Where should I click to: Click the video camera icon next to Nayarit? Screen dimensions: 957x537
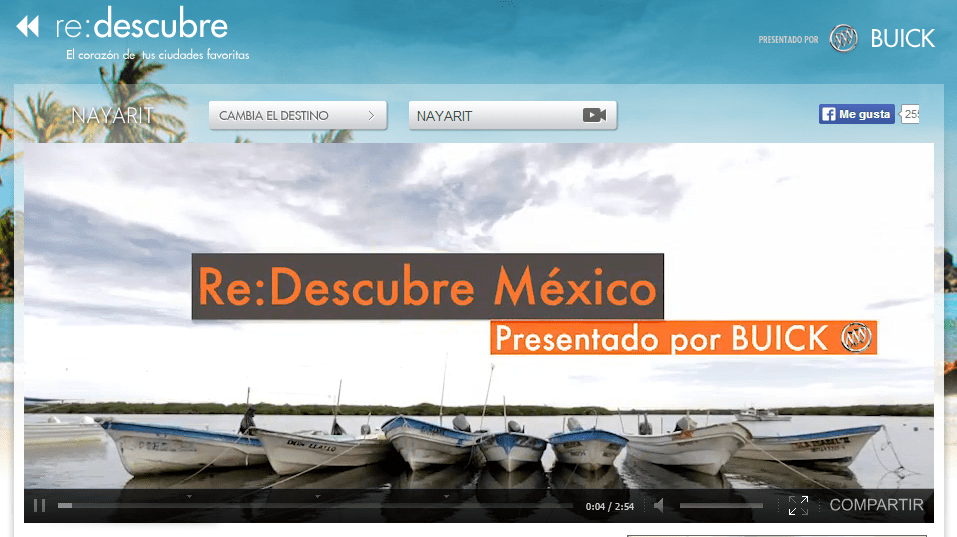click(x=595, y=116)
